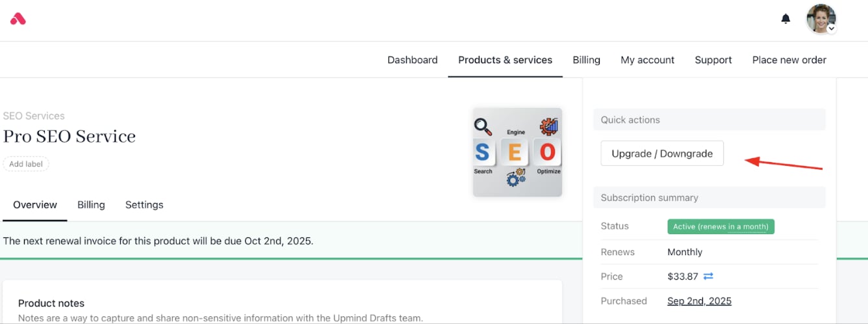Click Products & services in the navigation

(x=505, y=60)
